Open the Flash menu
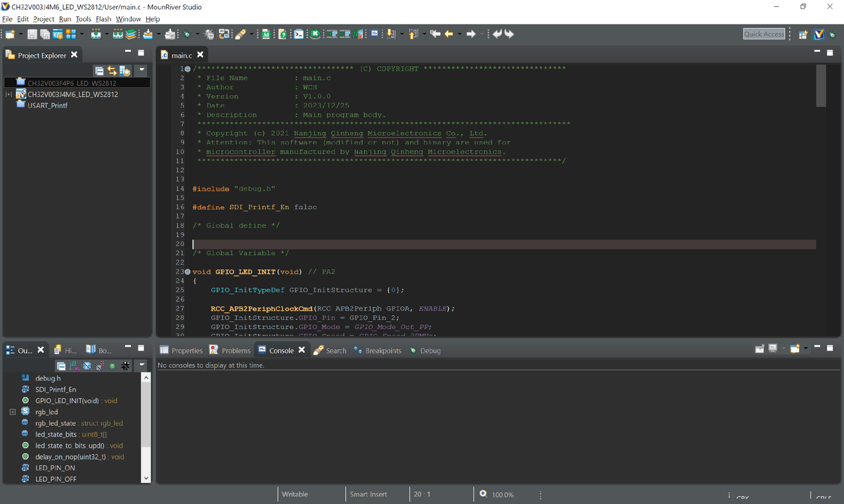 tap(103, 19)
